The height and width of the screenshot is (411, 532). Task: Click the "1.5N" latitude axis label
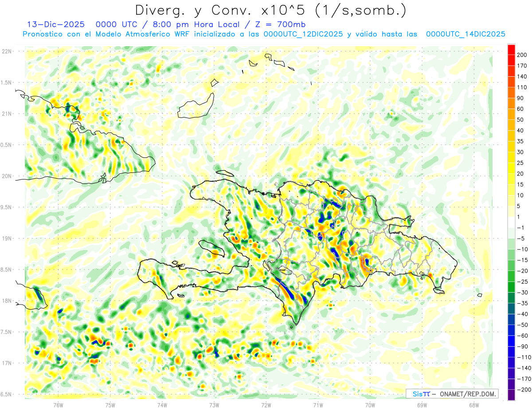click(x=7, y=82)
